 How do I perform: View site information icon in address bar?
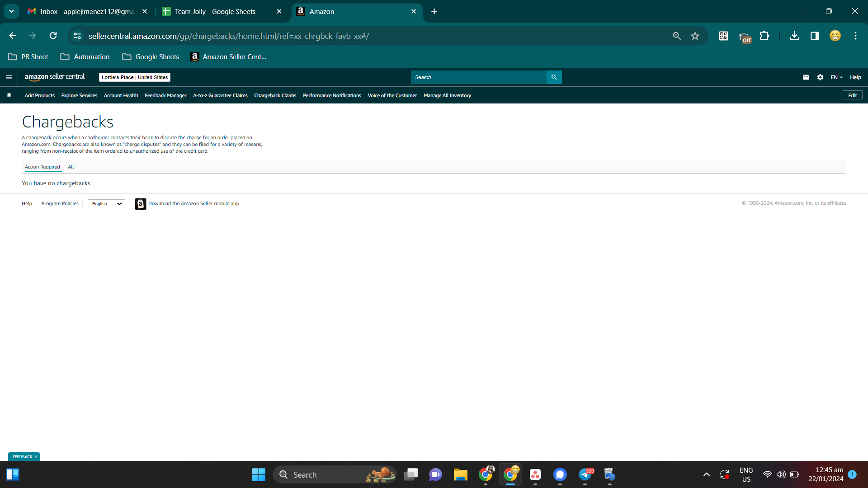[77, 36]
